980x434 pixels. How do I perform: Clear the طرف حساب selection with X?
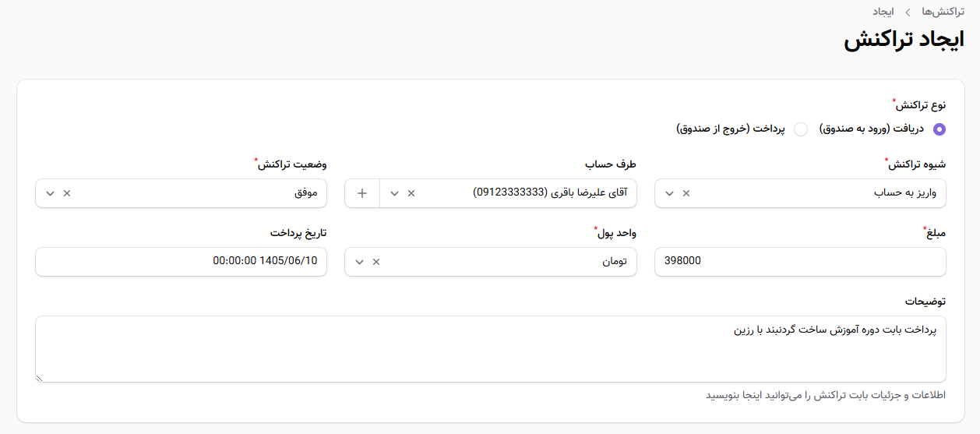click(412, 193)
